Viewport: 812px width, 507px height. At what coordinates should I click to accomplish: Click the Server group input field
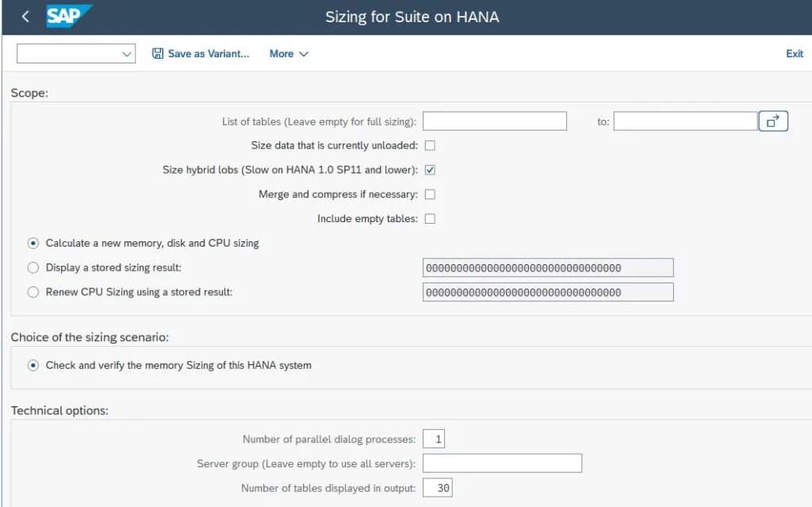(502, 463)
